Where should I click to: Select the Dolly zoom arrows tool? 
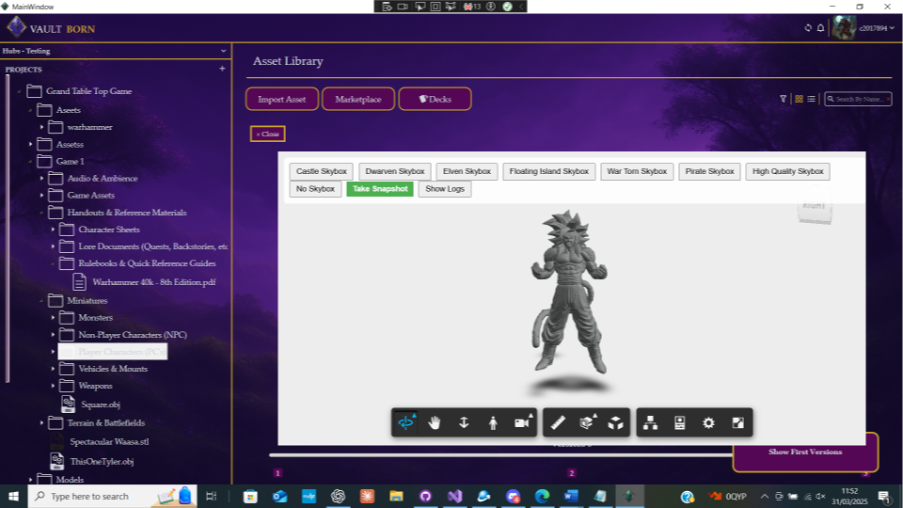coord(464,423)
